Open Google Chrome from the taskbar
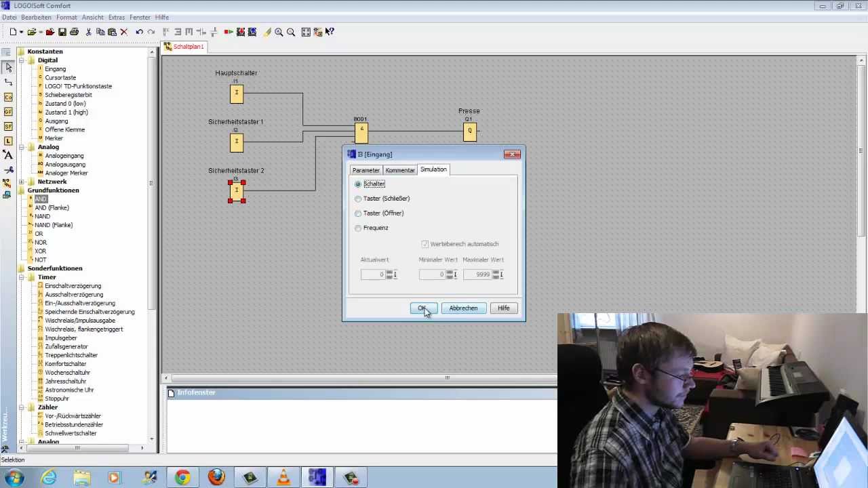The width and height of the screenshot is (868, 488). coord(182,478)
